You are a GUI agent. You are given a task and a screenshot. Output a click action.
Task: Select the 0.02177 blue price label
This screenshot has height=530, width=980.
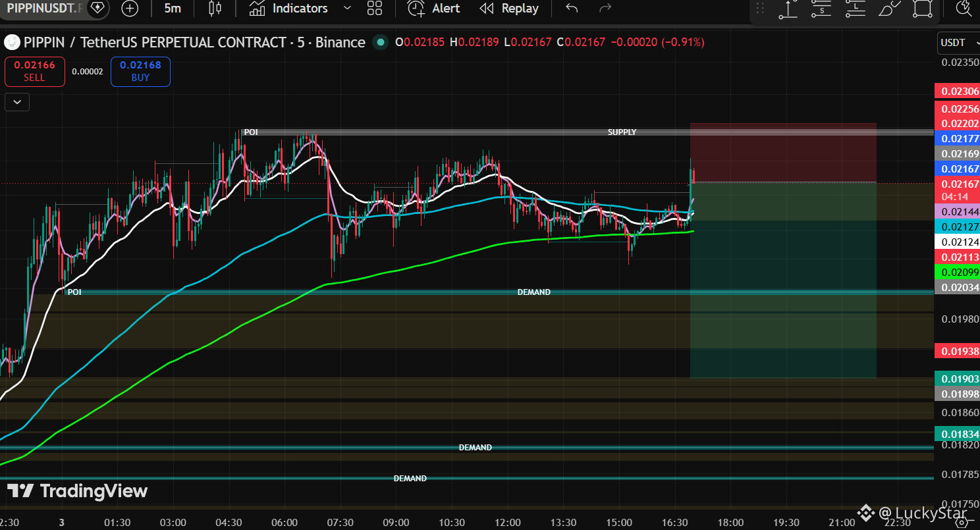point(958,138)
